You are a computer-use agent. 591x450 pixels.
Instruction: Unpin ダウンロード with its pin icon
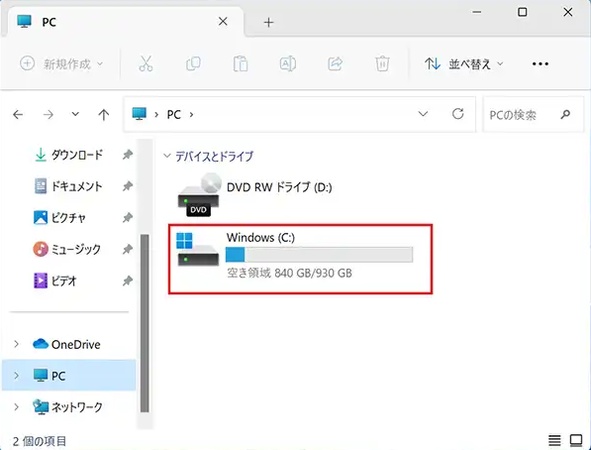pyautogui.click(x=127, y=155)
